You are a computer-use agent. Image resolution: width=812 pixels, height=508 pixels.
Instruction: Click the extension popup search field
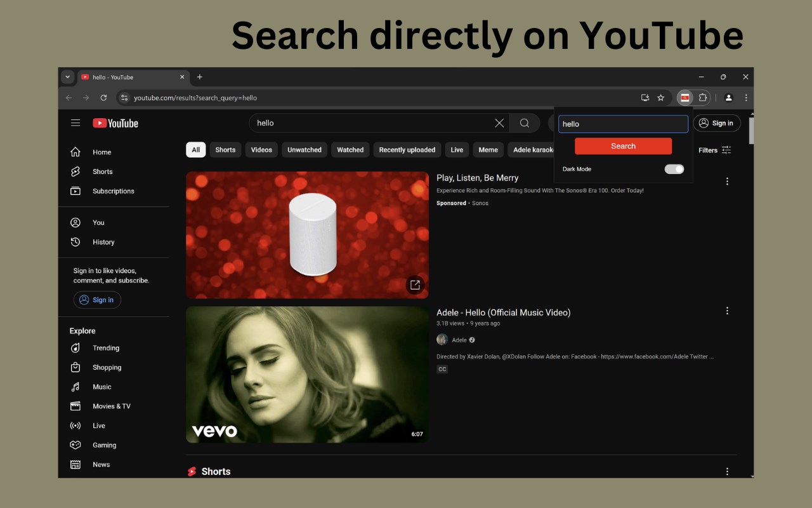[x=623, y=124]
